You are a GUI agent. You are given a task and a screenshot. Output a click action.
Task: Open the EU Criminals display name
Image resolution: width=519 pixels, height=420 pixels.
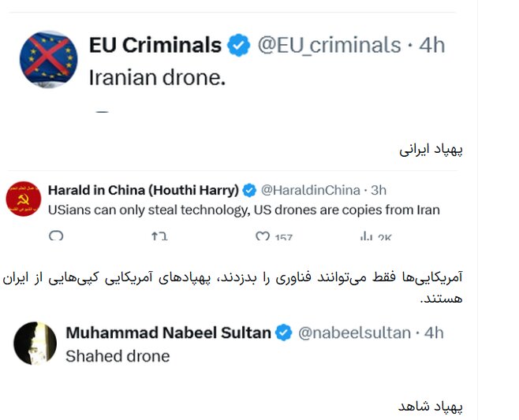click(155, 46)
